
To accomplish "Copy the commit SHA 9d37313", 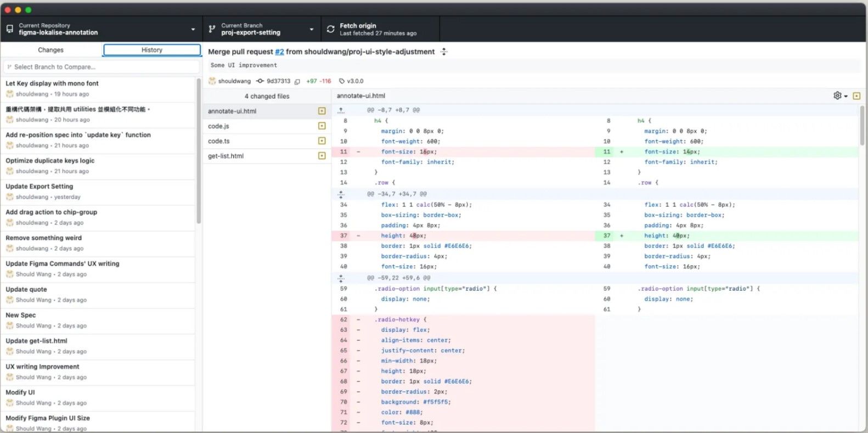I will click(297, 81).
